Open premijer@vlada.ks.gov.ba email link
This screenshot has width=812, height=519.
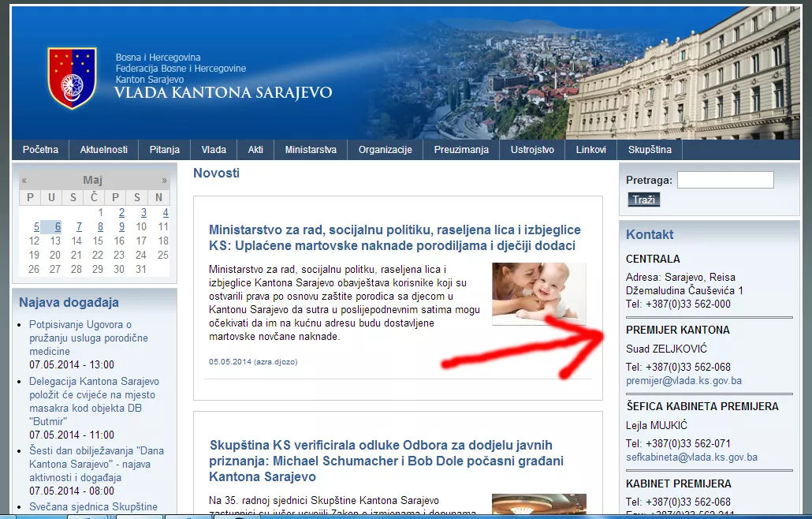[683, 381]
